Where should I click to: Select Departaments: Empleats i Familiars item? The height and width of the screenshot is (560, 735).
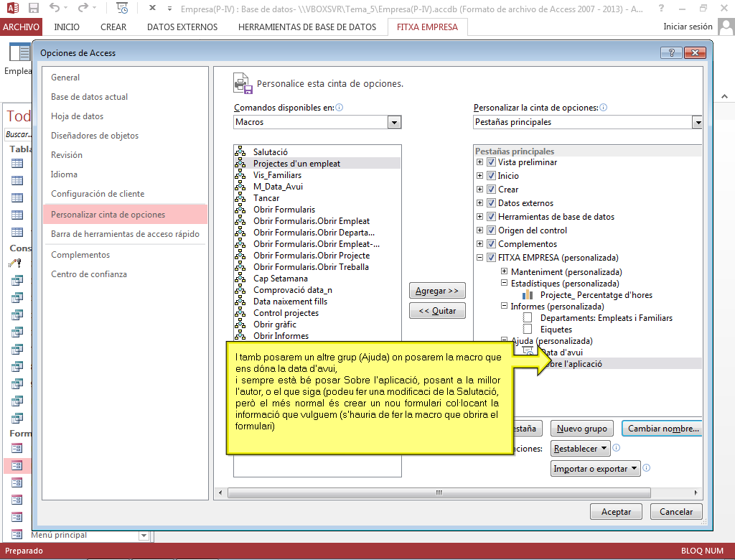[606, 317]
